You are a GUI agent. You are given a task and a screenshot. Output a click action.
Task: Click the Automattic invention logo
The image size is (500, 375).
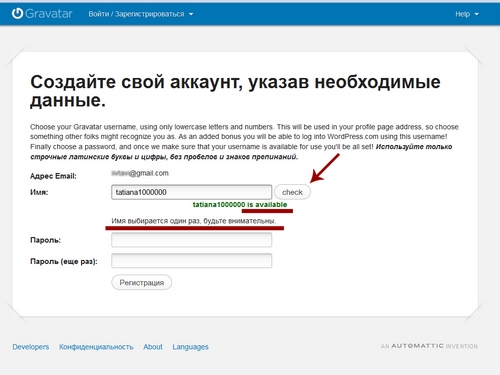pyautogui.click(x=429, y=346)
